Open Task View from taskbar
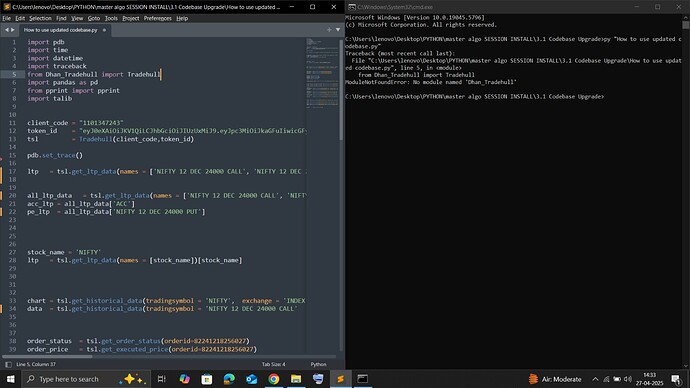 (x=161, y=379)
